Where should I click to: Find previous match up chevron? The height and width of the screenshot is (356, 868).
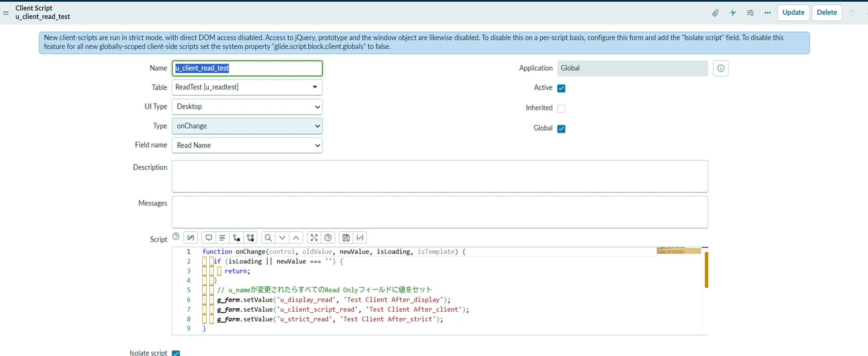click(296, 238)
